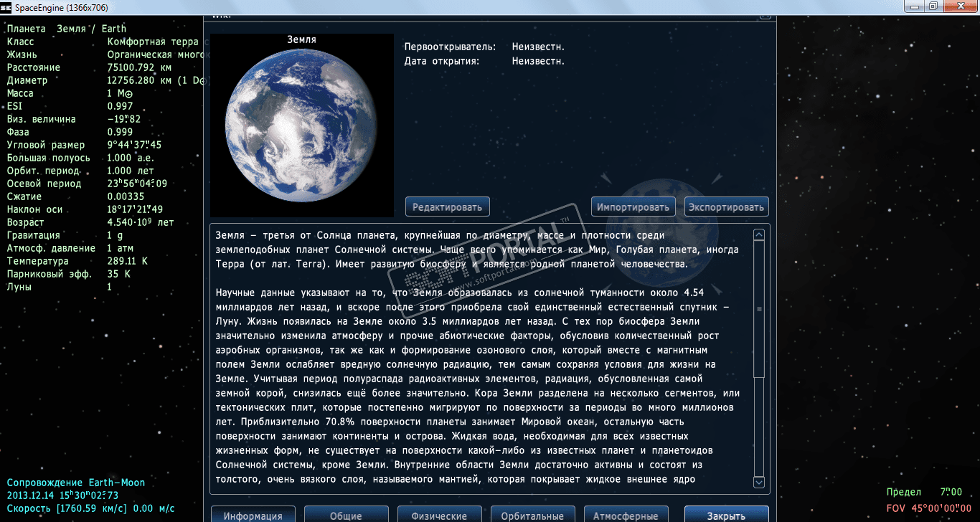Click the Редактировать button

point(448,207)
